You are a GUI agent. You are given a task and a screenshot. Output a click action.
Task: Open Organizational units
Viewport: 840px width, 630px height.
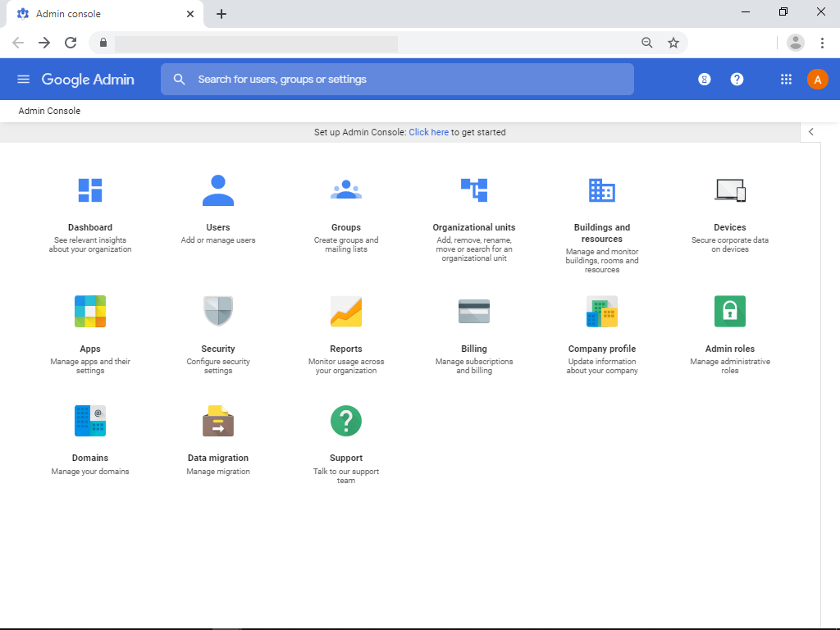click(x=474, y=189)
